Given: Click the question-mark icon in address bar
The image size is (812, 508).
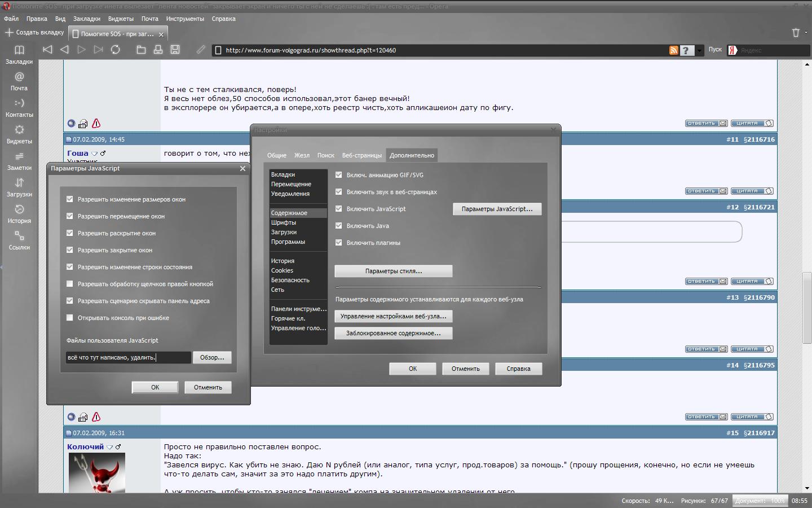Looking at the screenshot, I should click(x=686, y=50).
